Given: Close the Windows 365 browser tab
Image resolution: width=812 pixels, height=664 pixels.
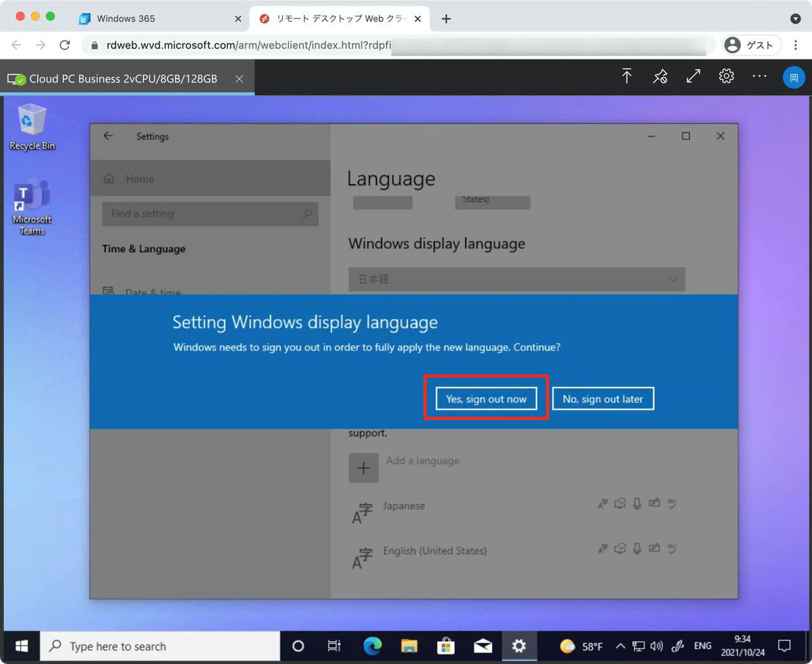Looking at the screenshot, I should click(x=238, y=19).
